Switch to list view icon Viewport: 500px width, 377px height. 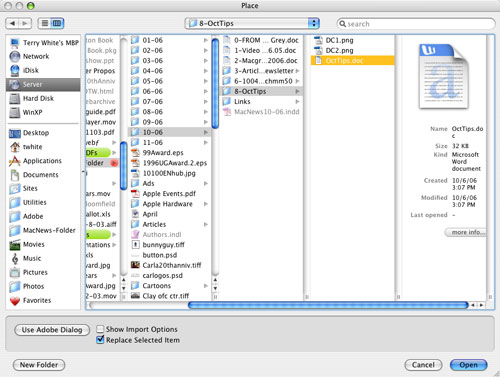coord(45,23)
